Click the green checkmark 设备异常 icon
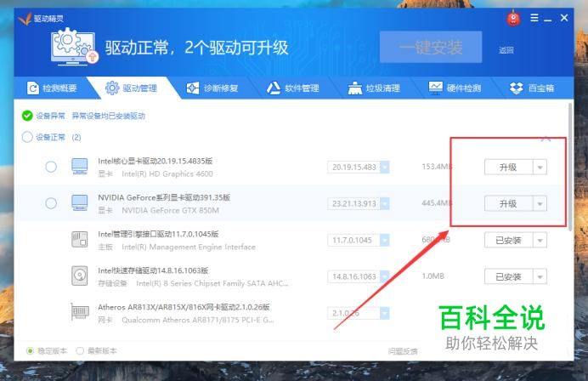 point(27,116)
